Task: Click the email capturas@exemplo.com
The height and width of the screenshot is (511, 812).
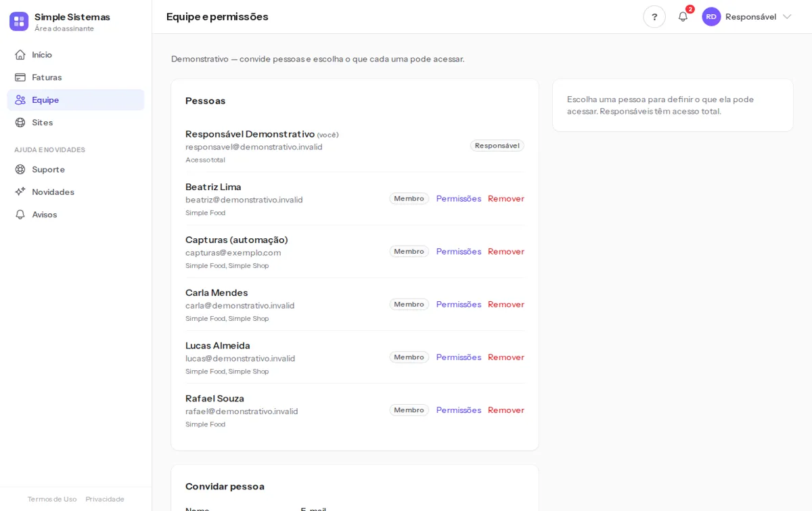Action: coord(233,252)
